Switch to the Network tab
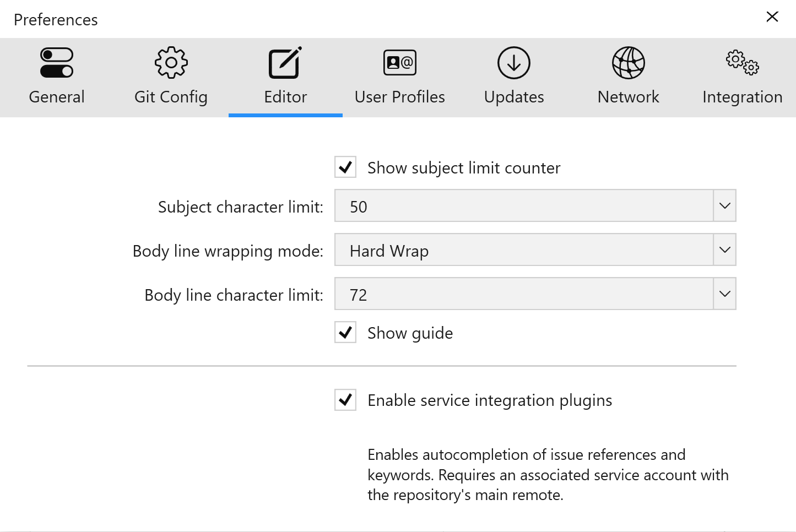The height and width of the screenshot is (532, 796). pyautogui.click(x=628, y=77)
